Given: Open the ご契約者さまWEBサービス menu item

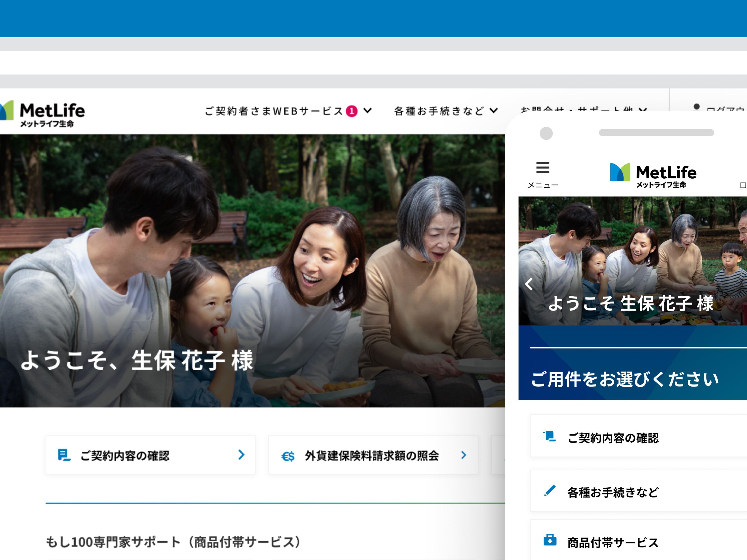Looking at the screenshot, I should 274,111.
